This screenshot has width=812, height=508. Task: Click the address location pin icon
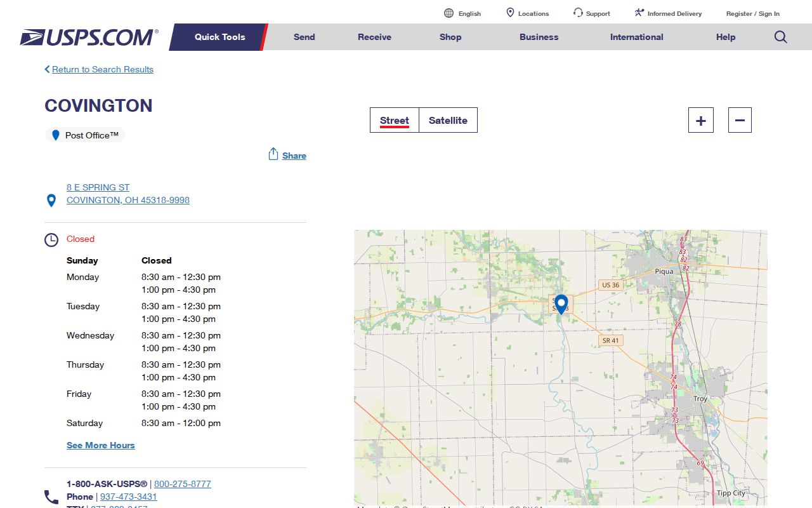pos(51,201)
